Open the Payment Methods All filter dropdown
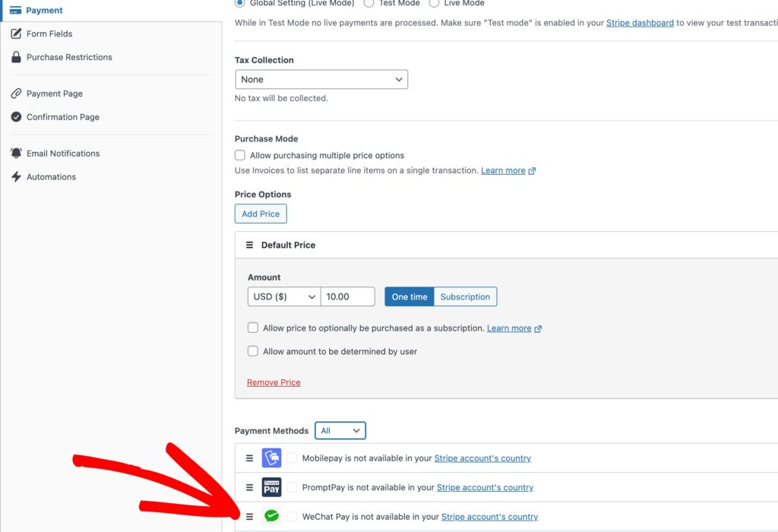778x532 pixels. coord(340,430)
